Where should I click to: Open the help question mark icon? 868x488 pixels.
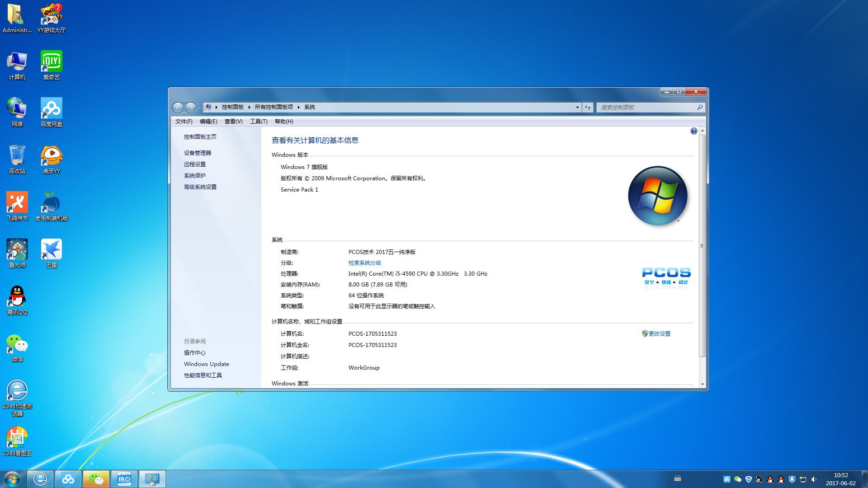(x=693, y=131)
